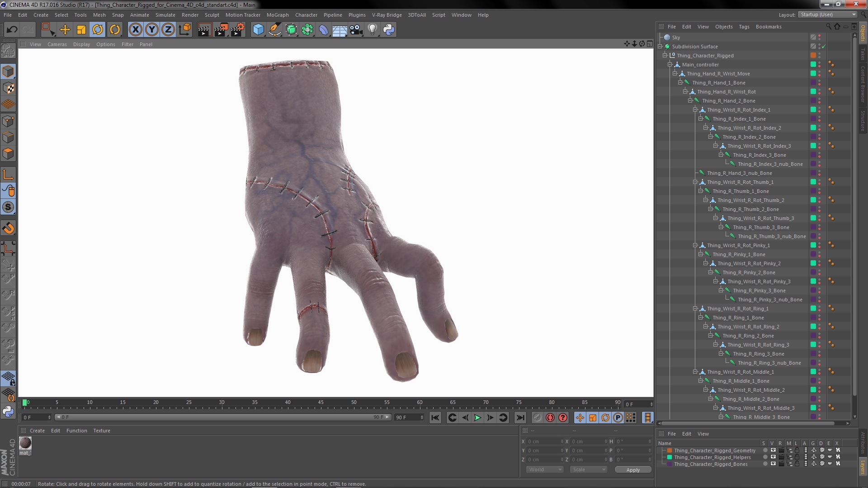Open the Layout dropdown
The height and width of the screenshot is (488, 868).
pos(827,14)
